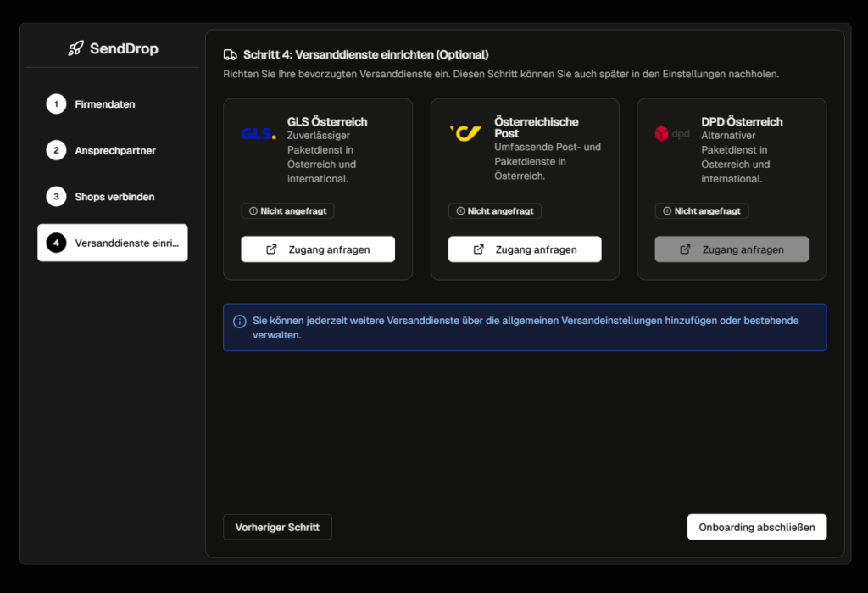Click the 'GLS Österreich' card title
Viewport: 868px width, 593px height.
327,122
